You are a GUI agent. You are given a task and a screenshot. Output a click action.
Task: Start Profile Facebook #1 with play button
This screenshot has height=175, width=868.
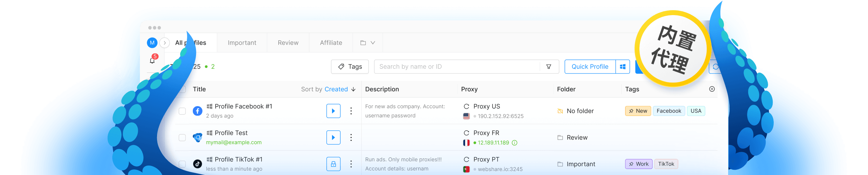click(333, 111)
